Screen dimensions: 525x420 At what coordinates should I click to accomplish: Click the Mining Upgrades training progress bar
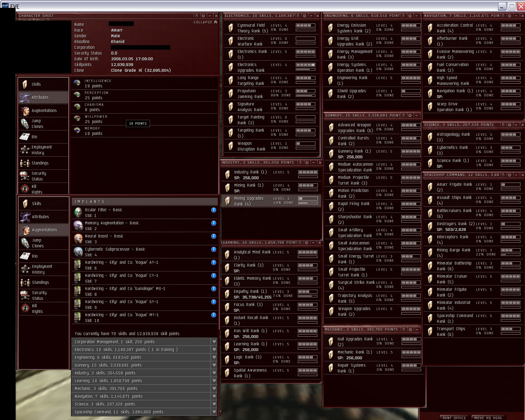[x=308, y=203]
